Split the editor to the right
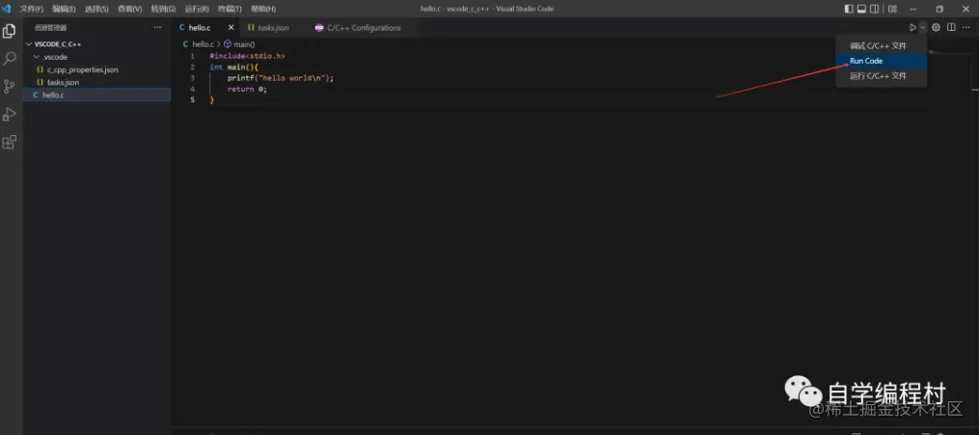 click(x=951, y=28)
